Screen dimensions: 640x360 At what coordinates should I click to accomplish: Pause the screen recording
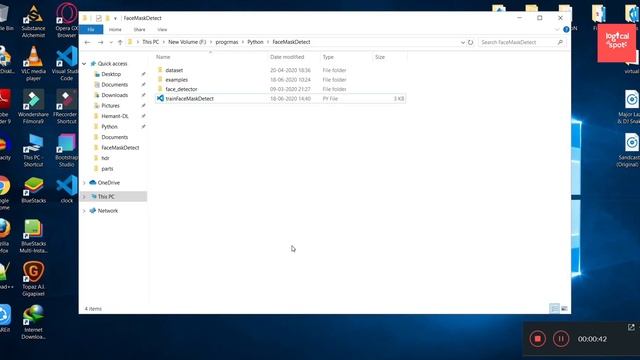pos(561,339)
